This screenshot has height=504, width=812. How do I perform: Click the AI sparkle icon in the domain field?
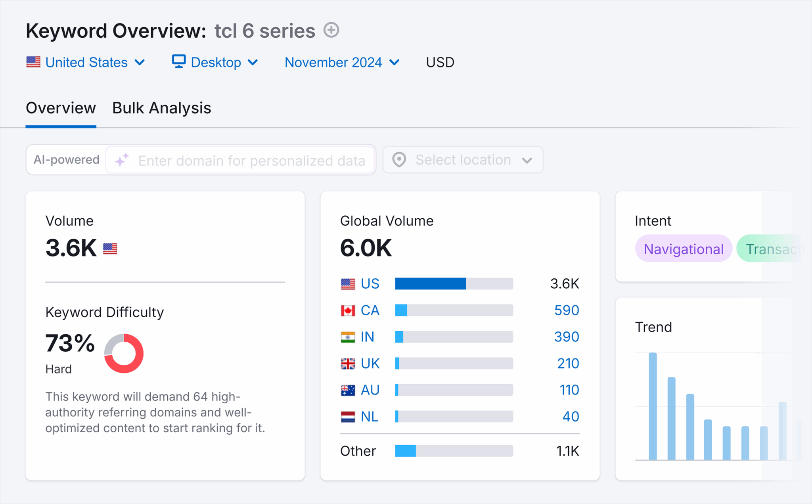[x=122, y=160]
